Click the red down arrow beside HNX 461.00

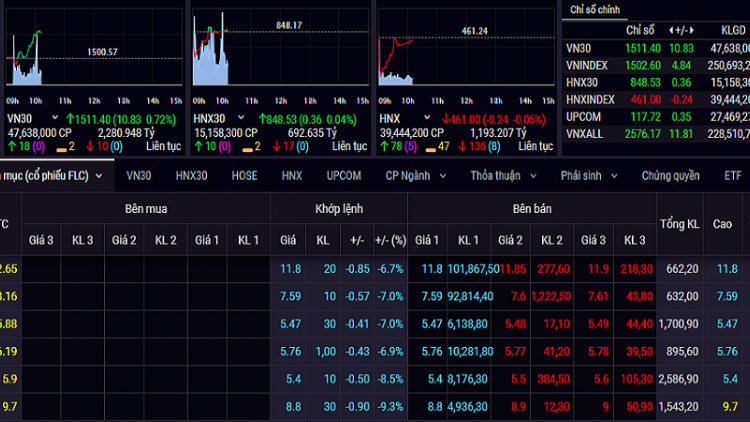pos(443,118)
